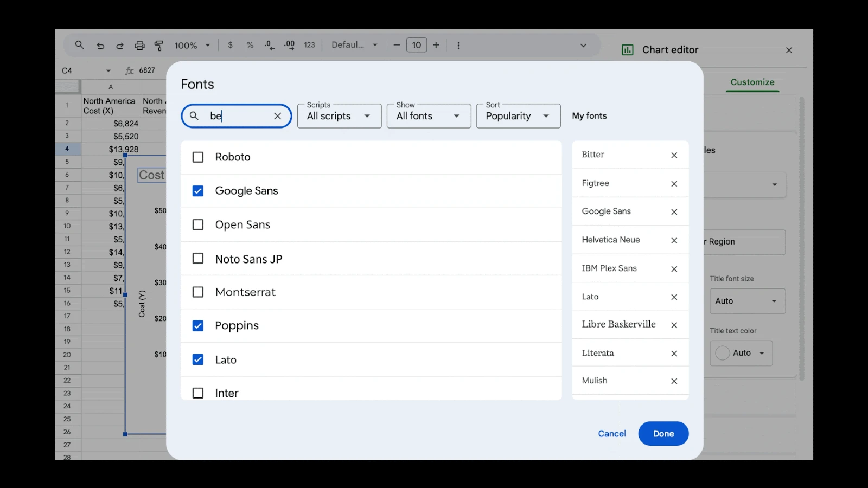
Task: Clear the font search text
Action: [x=277, y=116]
